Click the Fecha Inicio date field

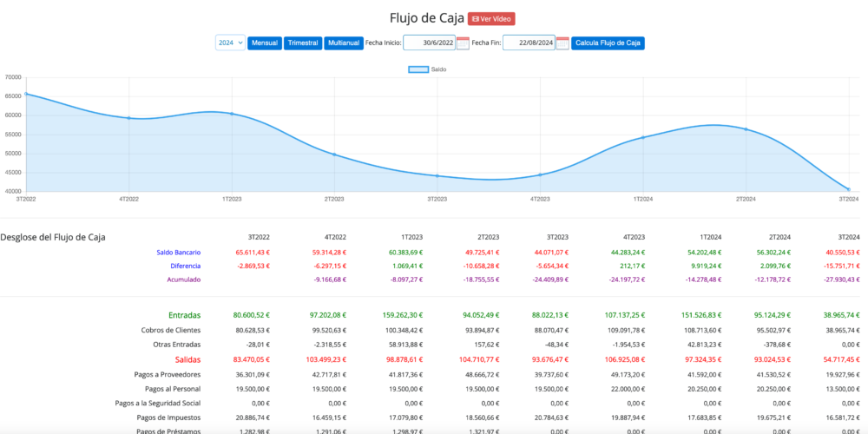pos(429,43)
